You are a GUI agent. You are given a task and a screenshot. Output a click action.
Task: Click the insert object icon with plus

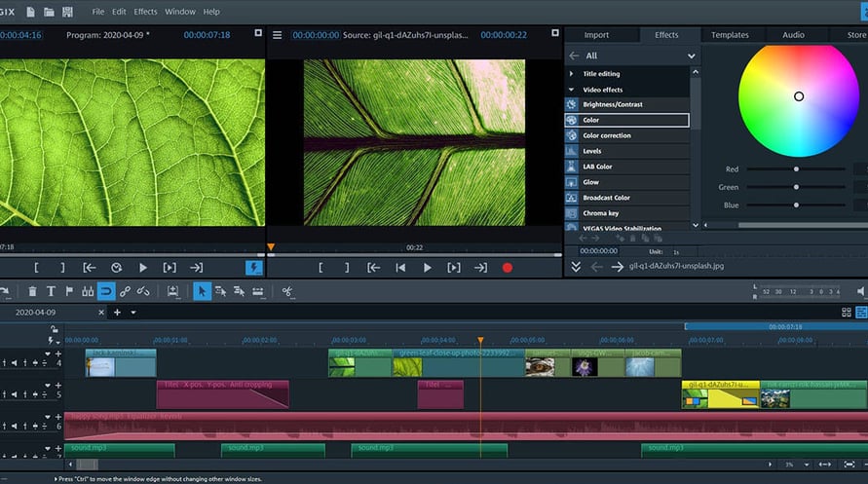[x=172, y=291]
